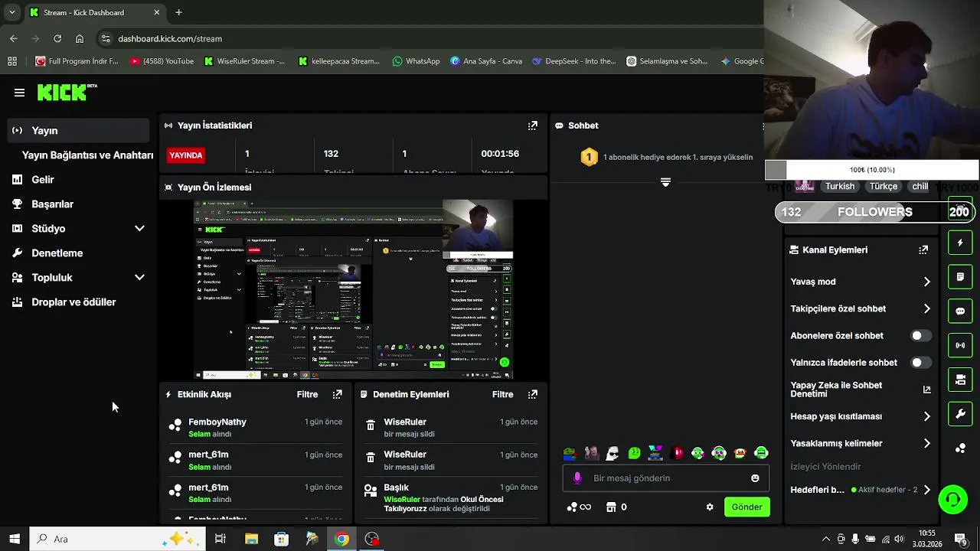Click the Windows taskbar search box
The height and width of the screenshot is (551, 980).
[117, 539]
